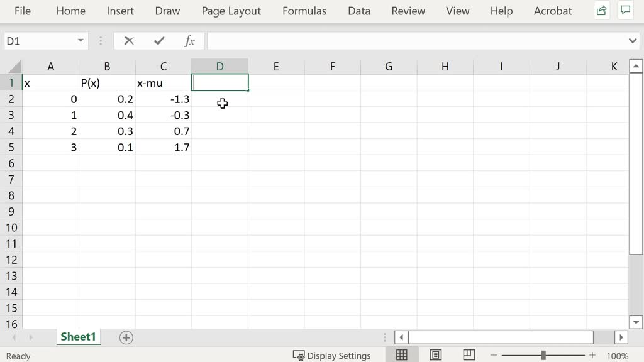This screenshot has height=362, width=644.
Task: Open the Name Box dropdown arrow
Action: [x=80, y=41]
